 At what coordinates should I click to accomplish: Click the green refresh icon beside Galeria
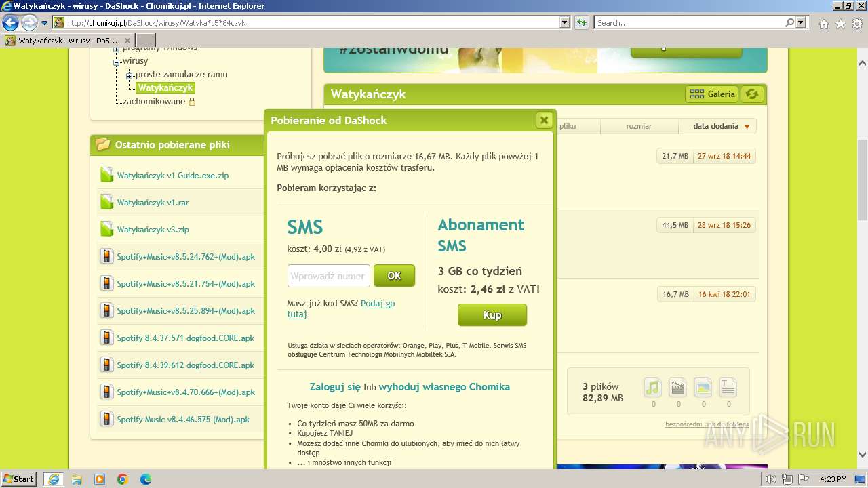(751, 94)
